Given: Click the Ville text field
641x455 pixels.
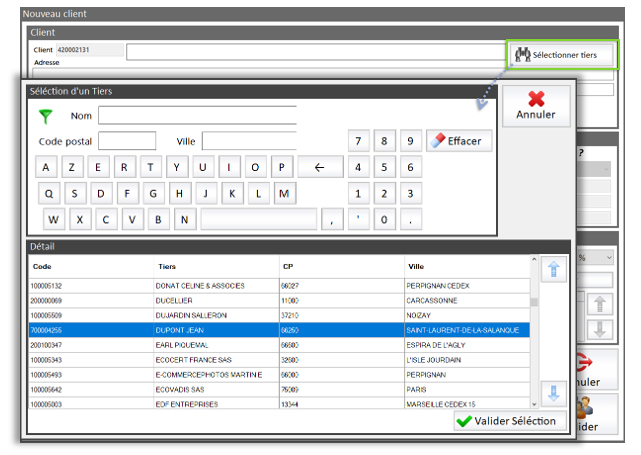Looking at the screenshot, I should pyautogui.click(x=250, y=141).
